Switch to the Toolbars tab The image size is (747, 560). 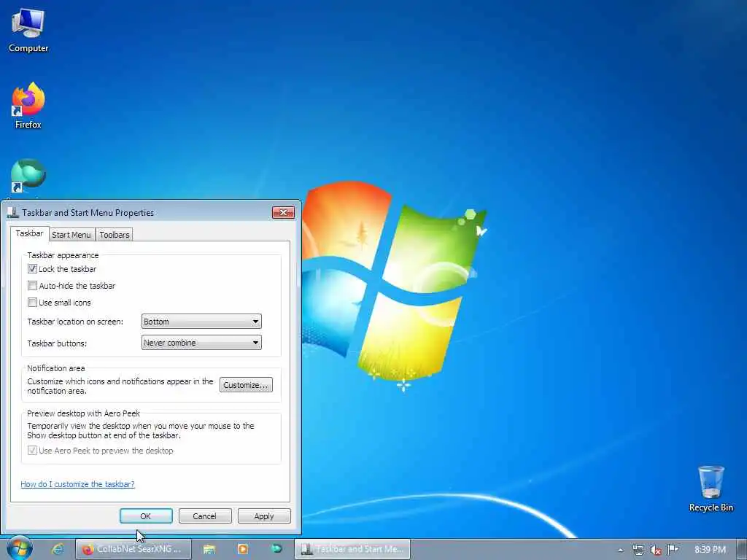coord(115,235)
